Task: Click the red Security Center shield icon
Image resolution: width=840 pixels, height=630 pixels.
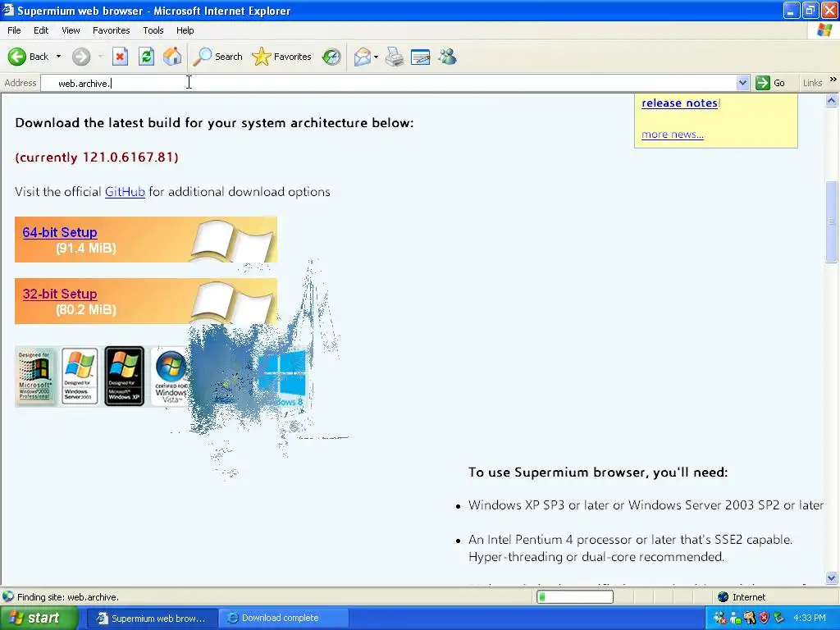Action: tap(764, 619)
